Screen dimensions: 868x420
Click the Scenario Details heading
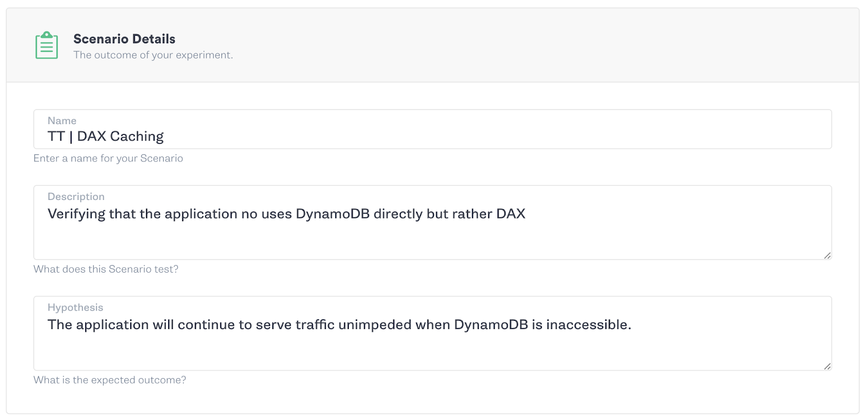[124, 38]
